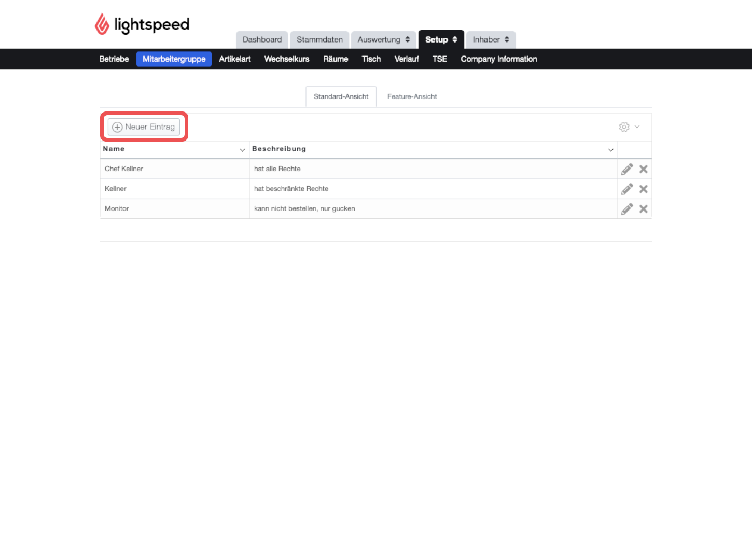Switch to Standard-Ansicht tab

coord(341,96)
